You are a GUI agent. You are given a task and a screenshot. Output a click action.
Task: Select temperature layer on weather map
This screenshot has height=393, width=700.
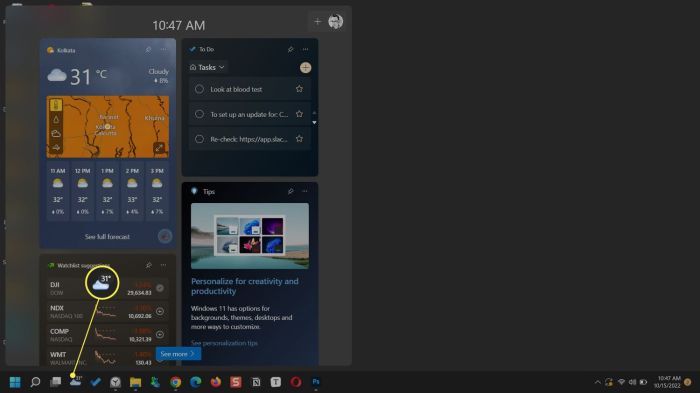[x=56, y=105]
